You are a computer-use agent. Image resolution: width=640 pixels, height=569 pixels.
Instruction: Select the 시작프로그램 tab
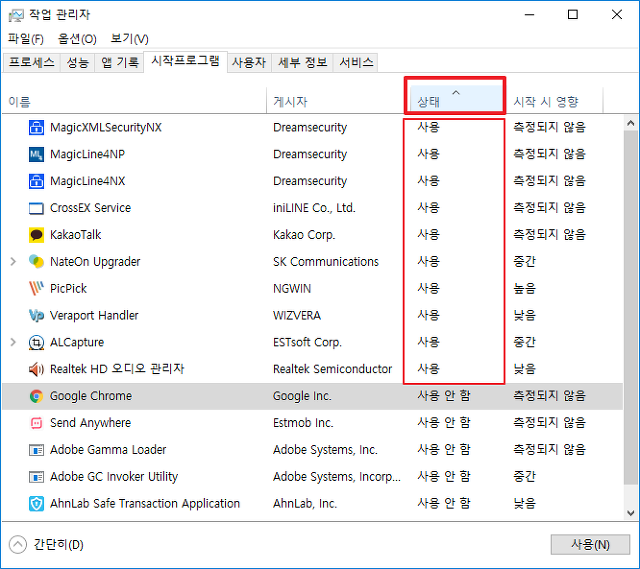click(185, 62)
